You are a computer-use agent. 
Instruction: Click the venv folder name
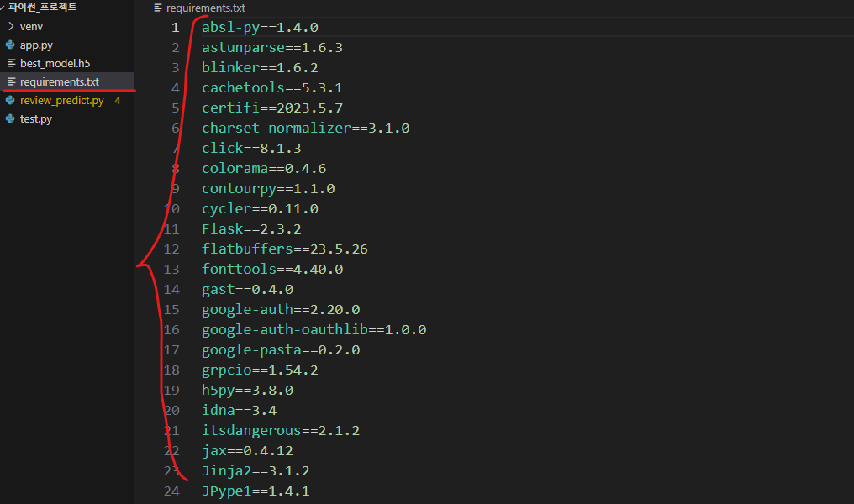pyautogui.click(x=31, y=27)
